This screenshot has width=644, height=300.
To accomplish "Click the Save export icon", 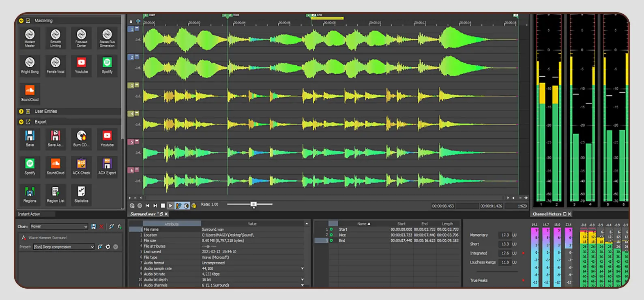I will coord(30,139).
